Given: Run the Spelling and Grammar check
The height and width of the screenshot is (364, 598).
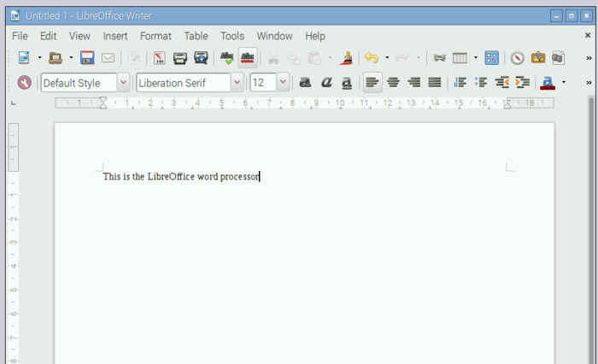Looking at the screenshot, I should pyautogui.click(x=226, y=58).
